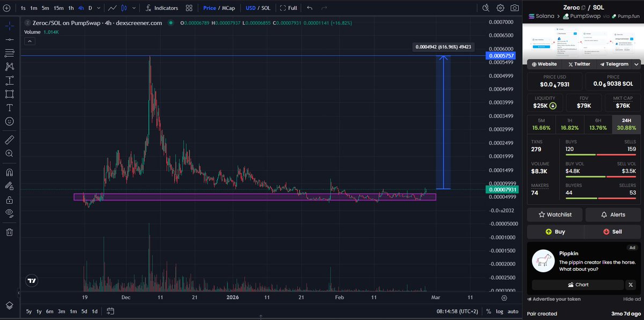This screenshot has height=320, width=644.
Task: Toggle percent scale mode
Action: 488,311
